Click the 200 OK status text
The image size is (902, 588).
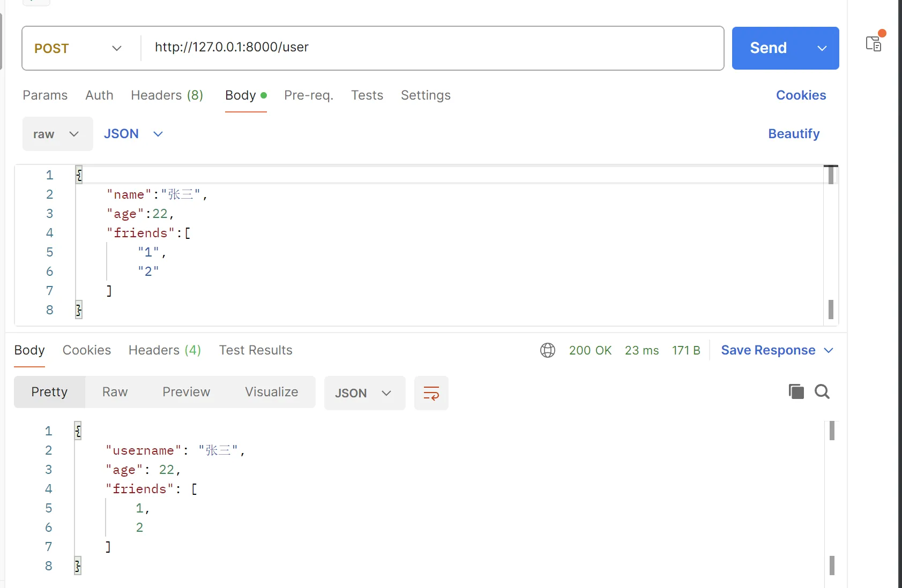coord(590,350)
